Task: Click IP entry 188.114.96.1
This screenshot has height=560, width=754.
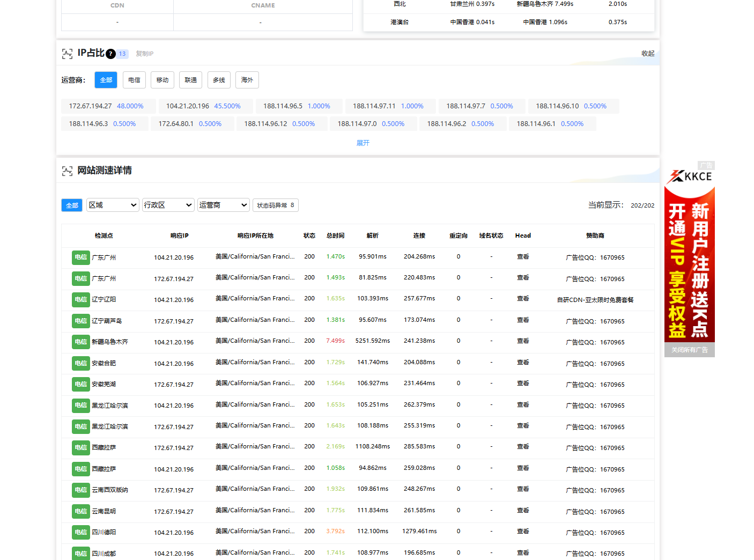Action: click(x=552, y=124)
